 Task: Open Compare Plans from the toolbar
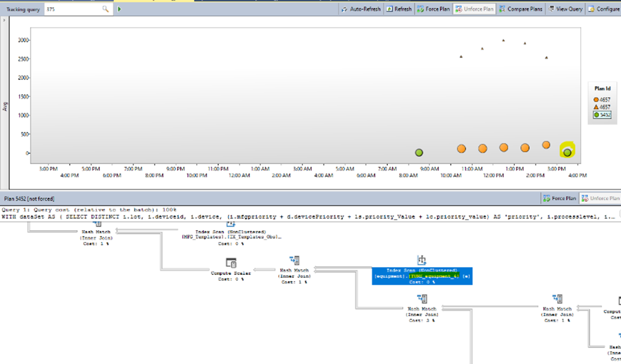click(520, 9)
